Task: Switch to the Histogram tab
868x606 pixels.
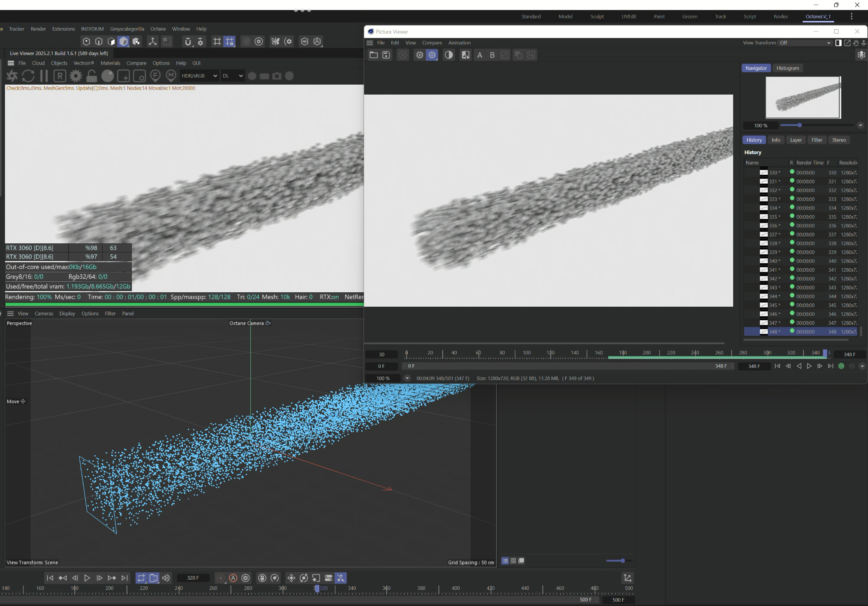Action: tap(787, 68)
